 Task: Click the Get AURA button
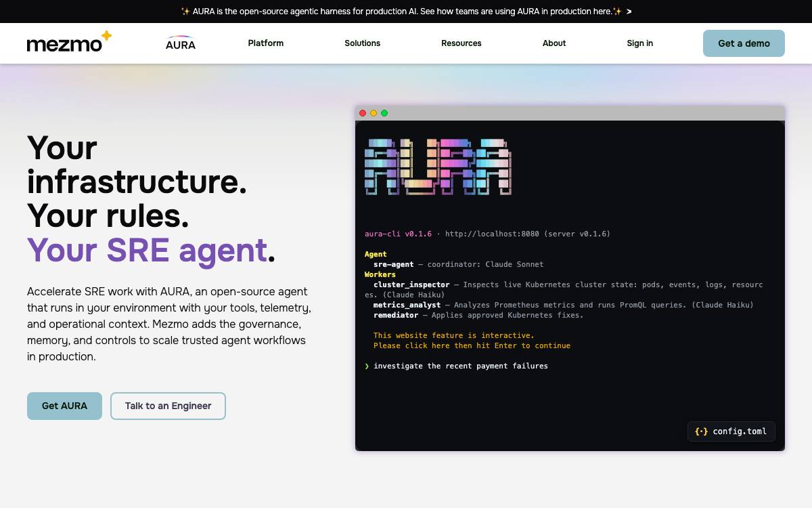coord(64,406)
